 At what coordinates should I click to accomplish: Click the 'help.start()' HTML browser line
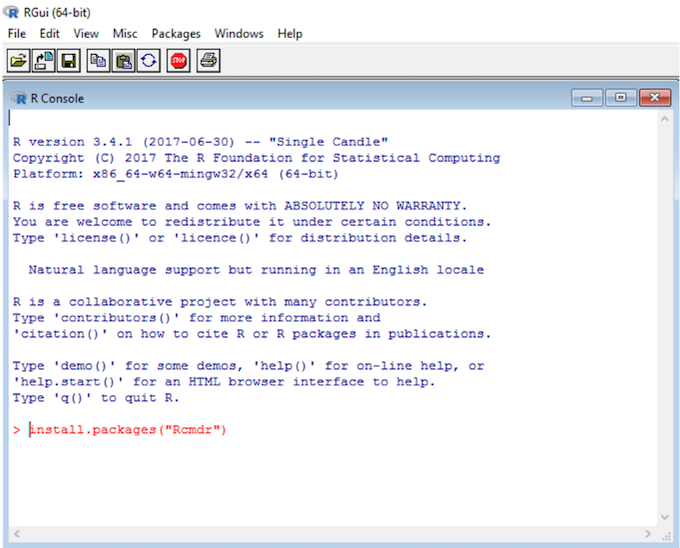point(224,382)
